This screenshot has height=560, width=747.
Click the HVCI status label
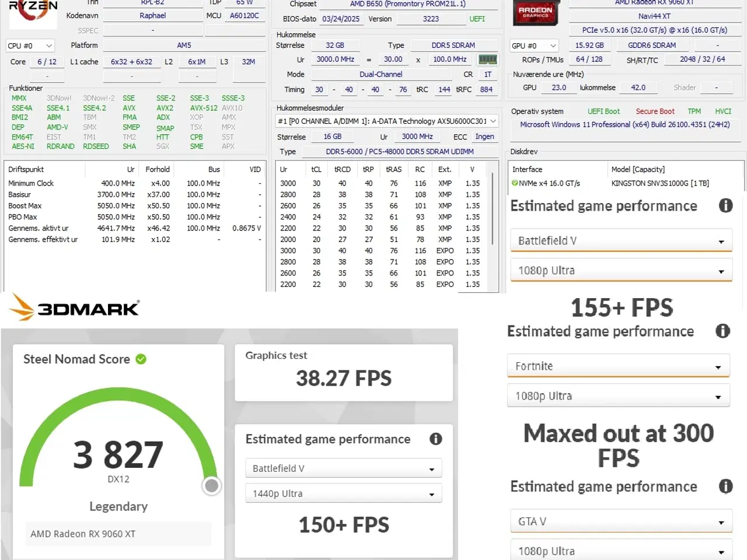(x=723, y=111)
